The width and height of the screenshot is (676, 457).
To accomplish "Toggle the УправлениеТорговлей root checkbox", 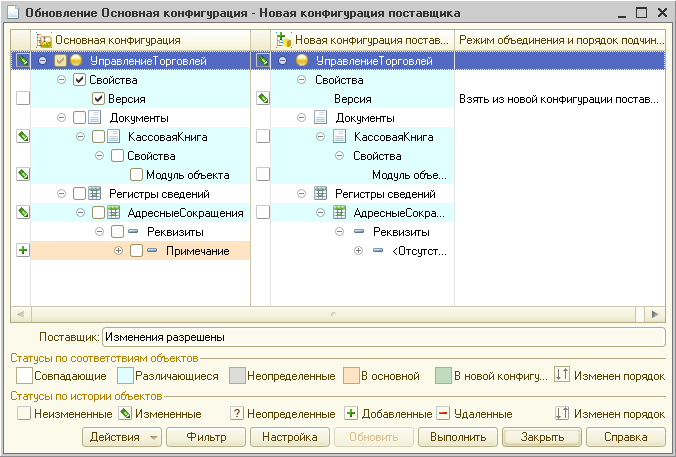I will pos(60,61).
